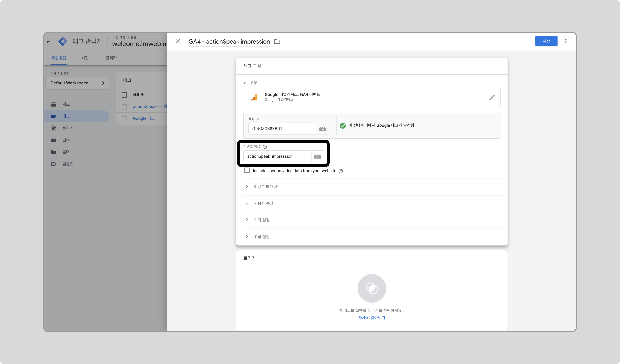The height and width of the screenshot is (364, 620).
Task: Click the welcome.imweb container name
Action: coord(139,44)
